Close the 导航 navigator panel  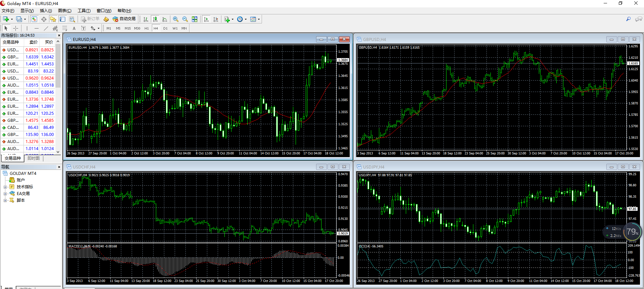coord(59,167)
